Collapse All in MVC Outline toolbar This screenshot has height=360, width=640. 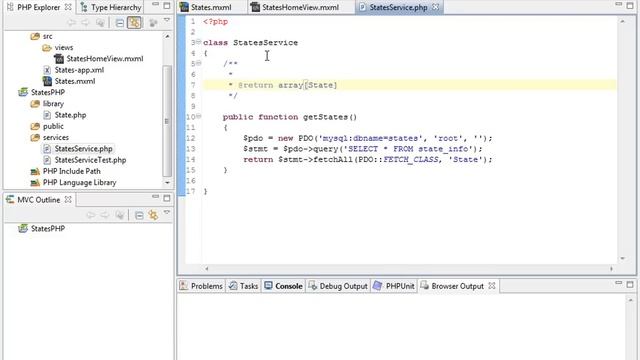(x=139, y=215)
